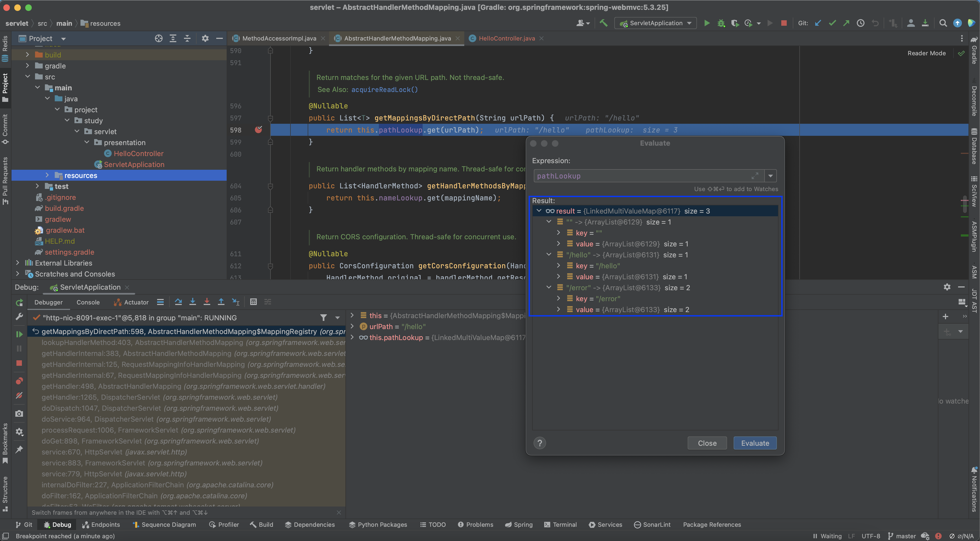Open the Console tab in Debug
This screenshot has height=541, width=980.
coord(88,302)
